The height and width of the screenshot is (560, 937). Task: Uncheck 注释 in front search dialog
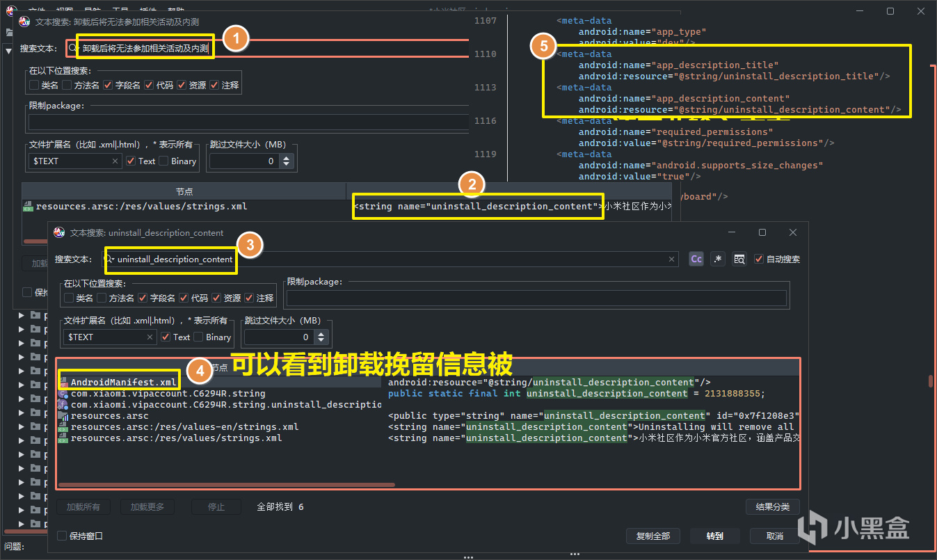point(249,298)
